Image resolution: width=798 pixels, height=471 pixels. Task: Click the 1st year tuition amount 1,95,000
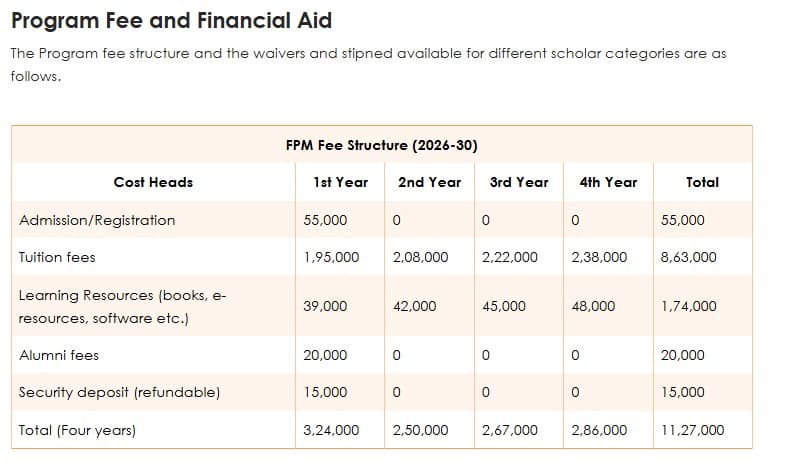coord(331,257)
